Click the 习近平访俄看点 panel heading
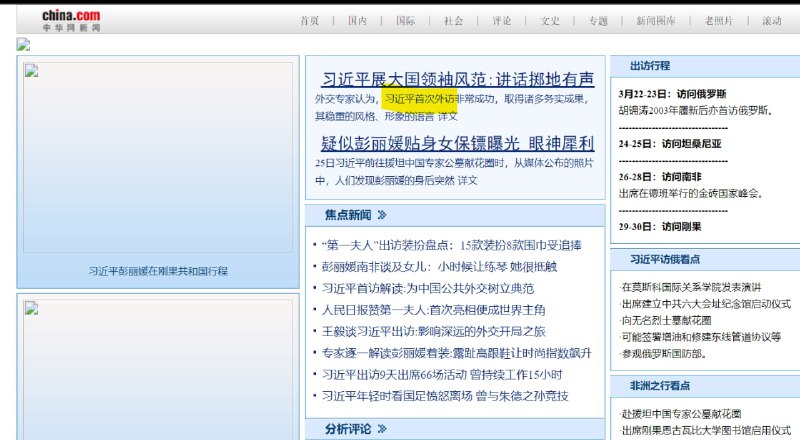Viewport: 800px width, 440px height. pyautogui.click(x=665, y=259)
